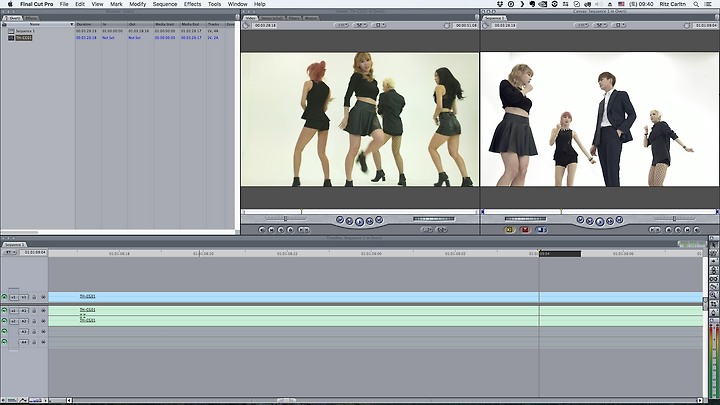Lock the V1 video track

coord(34,297)
